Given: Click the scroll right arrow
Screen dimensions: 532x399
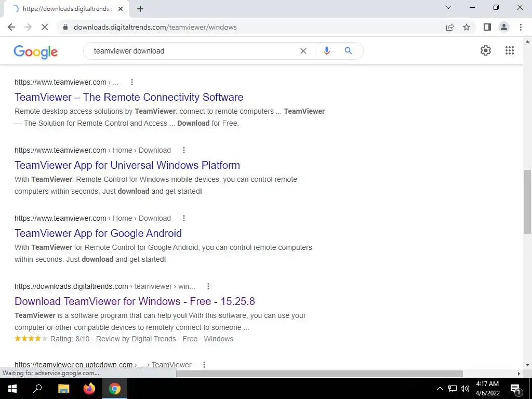Looking at the screenshot, I should pyautogui.click(x=519, y=374).
